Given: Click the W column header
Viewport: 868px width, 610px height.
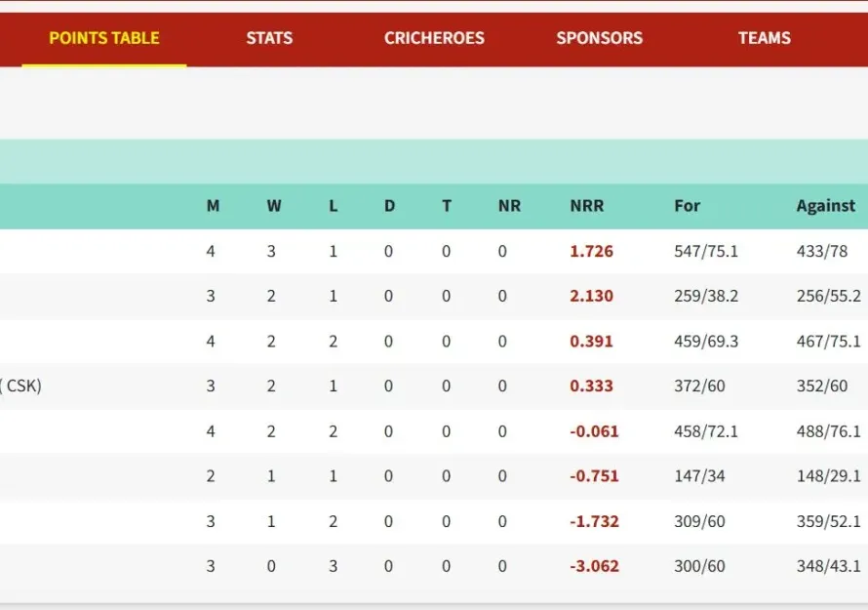Looking at the screenshot, I should pyautogui.click(x=274, y=206).
